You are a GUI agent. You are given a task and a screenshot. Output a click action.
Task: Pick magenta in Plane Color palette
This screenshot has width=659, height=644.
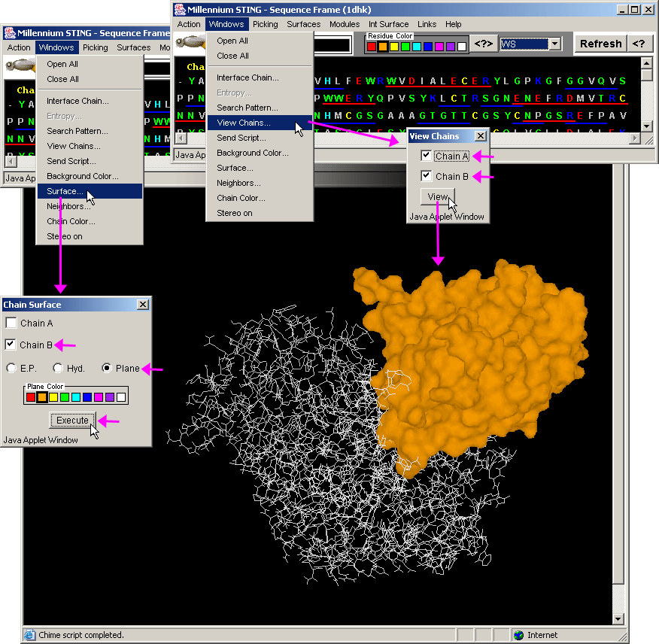pyautogui.click(x=99, y=397)
